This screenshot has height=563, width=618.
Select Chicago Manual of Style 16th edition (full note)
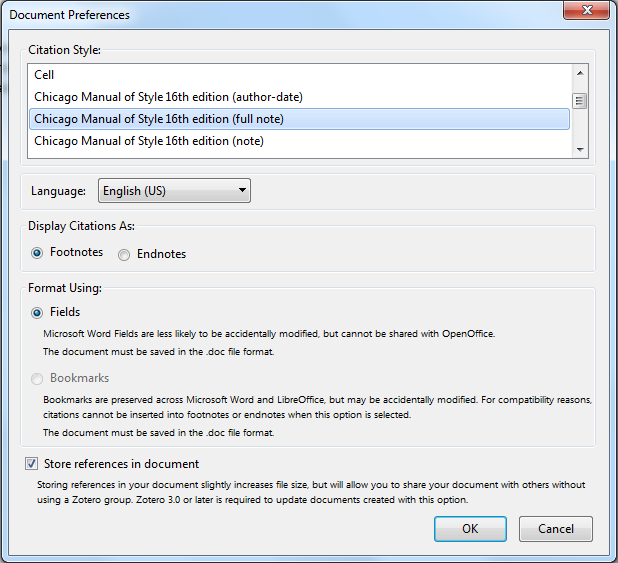tap(299, 119)
